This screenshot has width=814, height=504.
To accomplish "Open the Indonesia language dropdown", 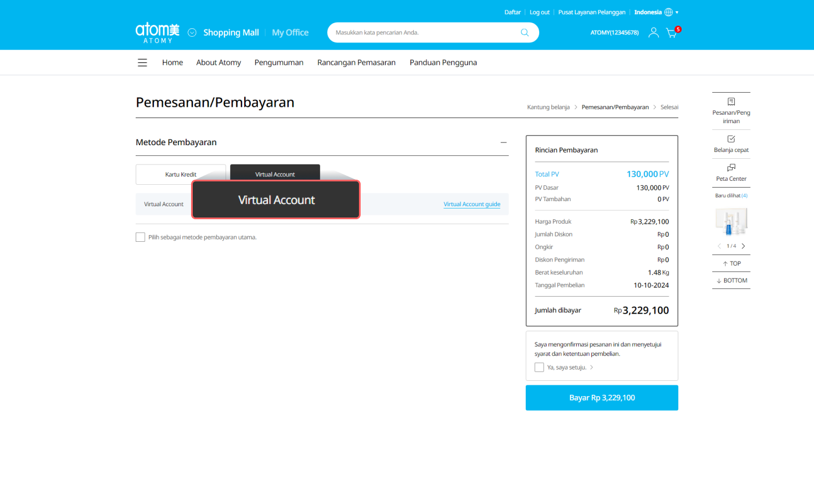I will (x=656, y=12).
